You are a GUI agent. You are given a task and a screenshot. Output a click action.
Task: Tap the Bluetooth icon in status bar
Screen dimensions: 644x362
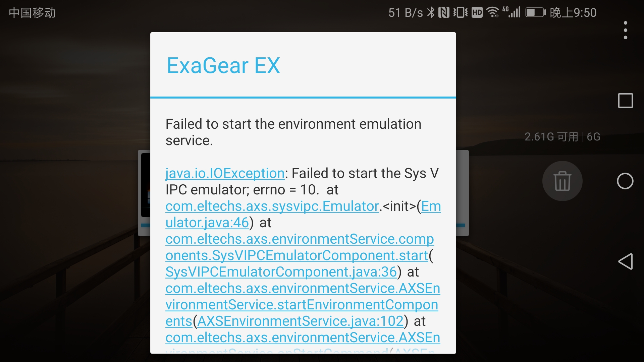431,13
